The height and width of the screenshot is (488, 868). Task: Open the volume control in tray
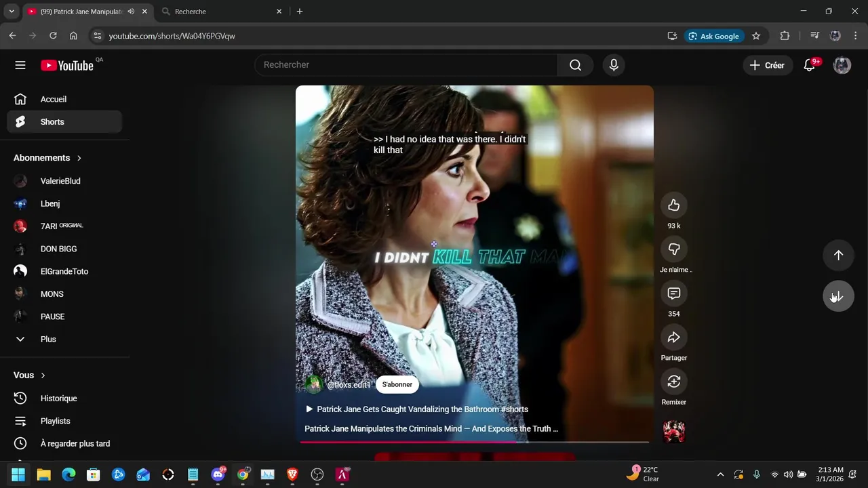788,474
